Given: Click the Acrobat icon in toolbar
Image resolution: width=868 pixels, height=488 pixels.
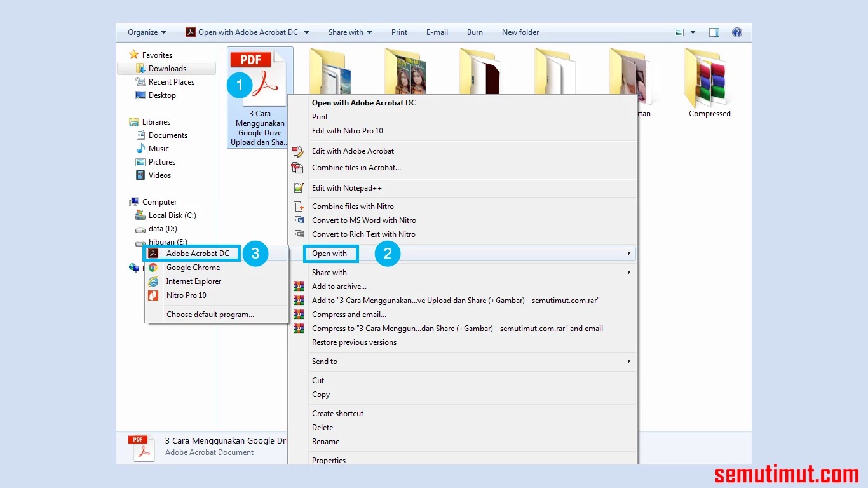Looking at the screenshot, I should point(190,32).
